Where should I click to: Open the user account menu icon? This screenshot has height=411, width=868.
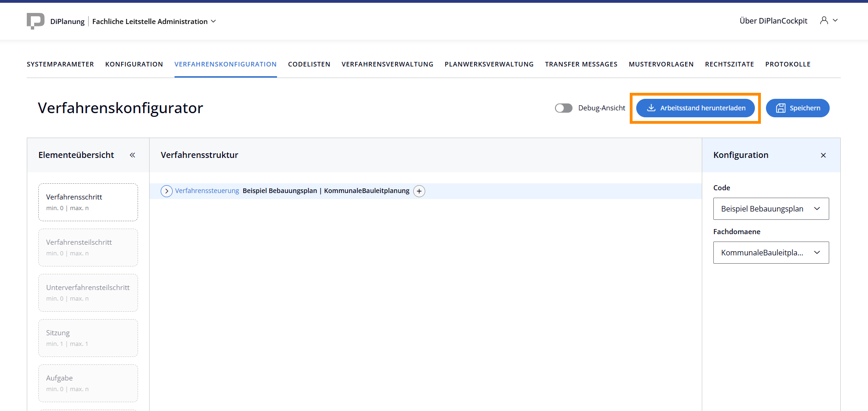824,20
